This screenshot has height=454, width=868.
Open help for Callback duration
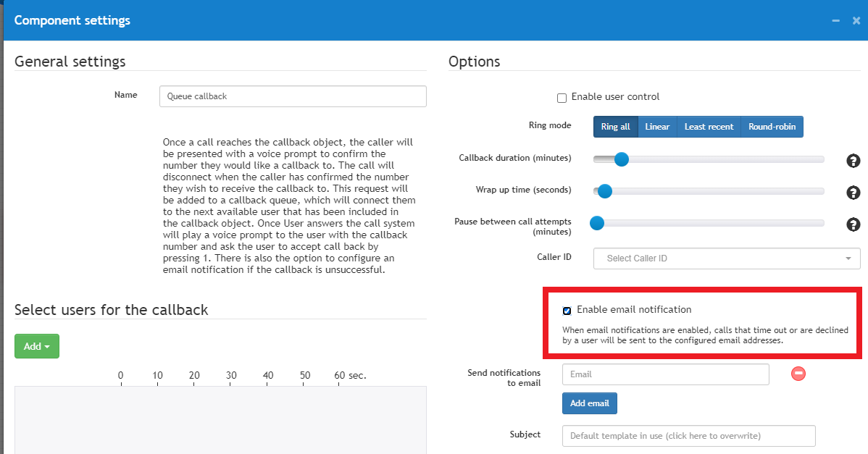(853, 160)
